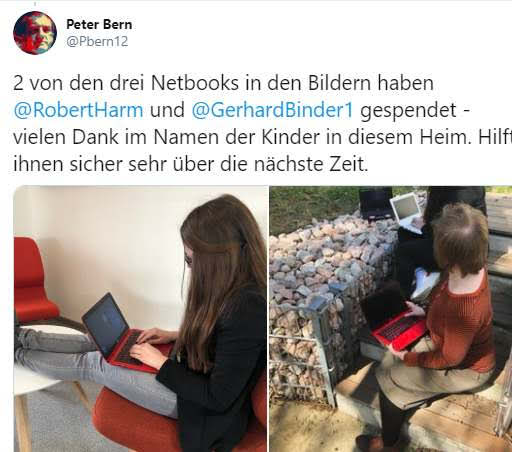Select the word 'Netbooks' in the tweet
512x452 pixels.
(195, 83)
